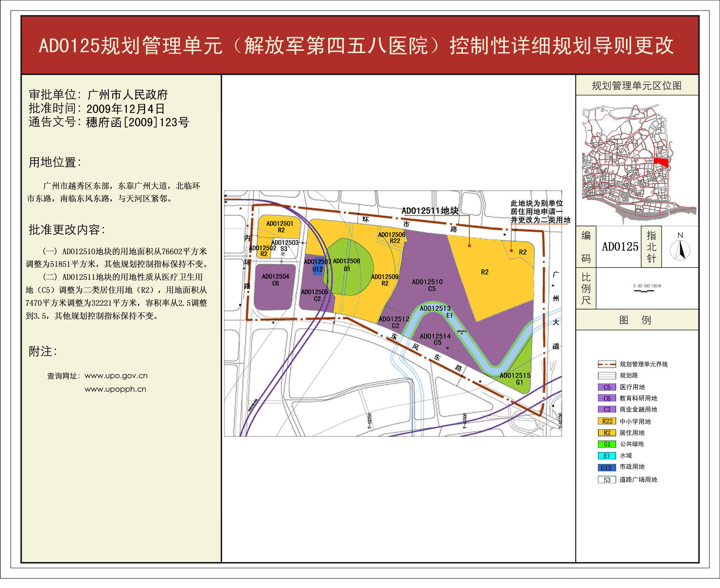The image size is (720, 588).
Task: Click the R2 residential legend swatch
Action: [x=607, y=432]
